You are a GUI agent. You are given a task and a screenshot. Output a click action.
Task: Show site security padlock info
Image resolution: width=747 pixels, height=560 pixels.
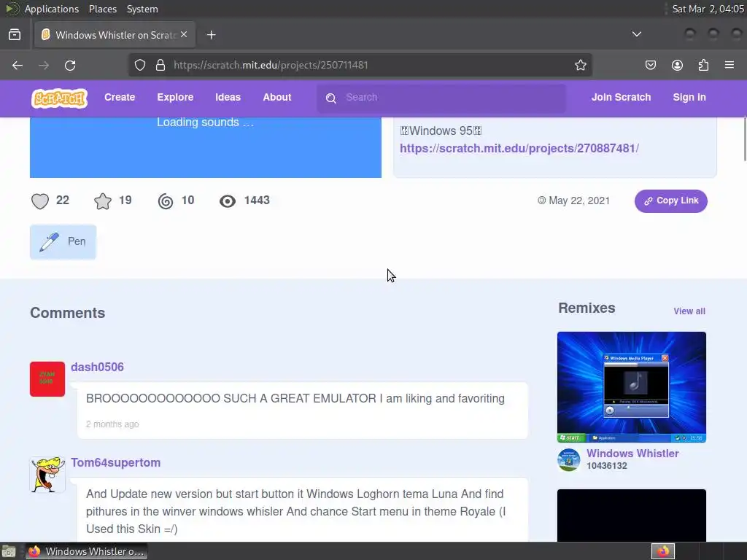point(160,65)
